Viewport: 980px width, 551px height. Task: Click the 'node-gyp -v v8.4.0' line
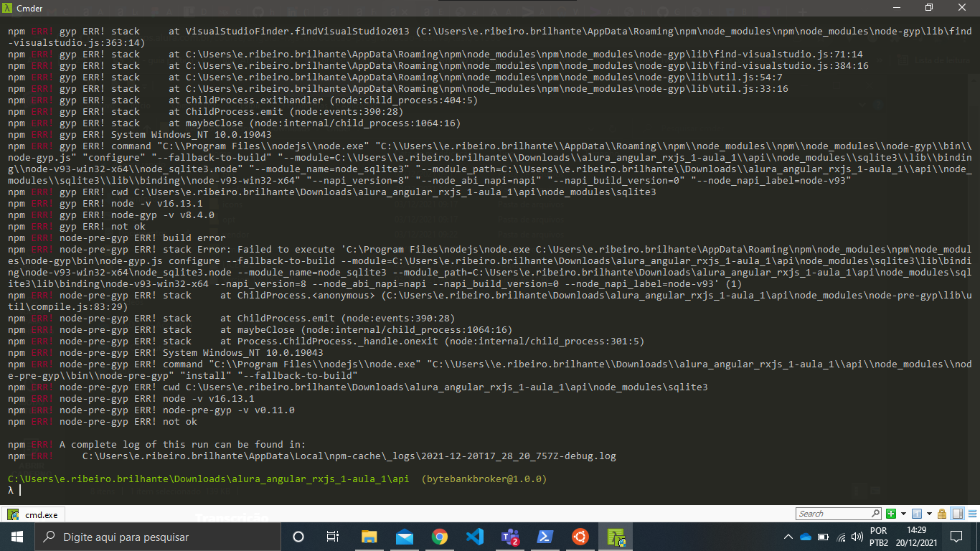pyautogui.click(x=111, y=215)
